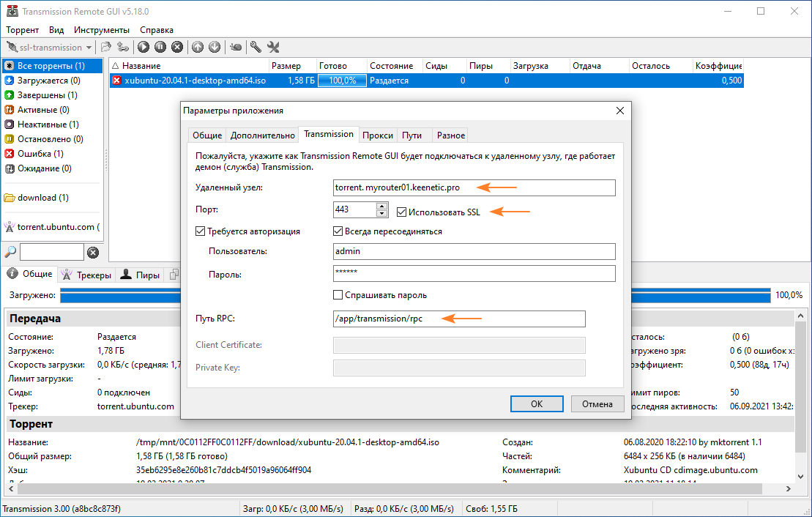Increase port number with up arrow
This screenshot has width=812, height=517.
pyautogui.click(x=381, y=206)
